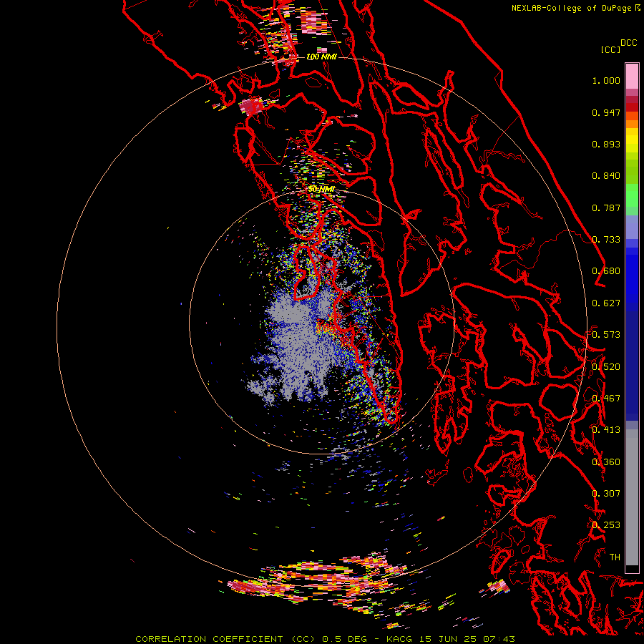Image resolution: width=644 pixels, height=644 pixels.
Task: Click the 0.840 value on the color scale
Action: pyautogui.click(x=606, y=176)
